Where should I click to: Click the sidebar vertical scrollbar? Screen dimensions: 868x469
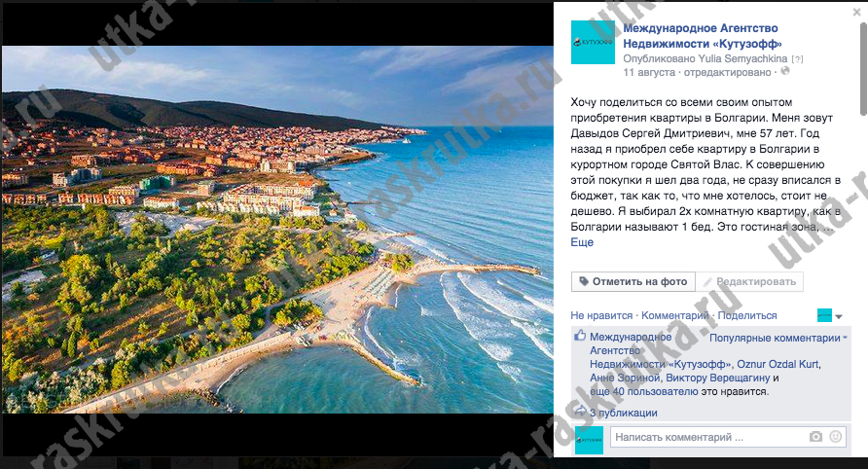[x=863, y=69]
